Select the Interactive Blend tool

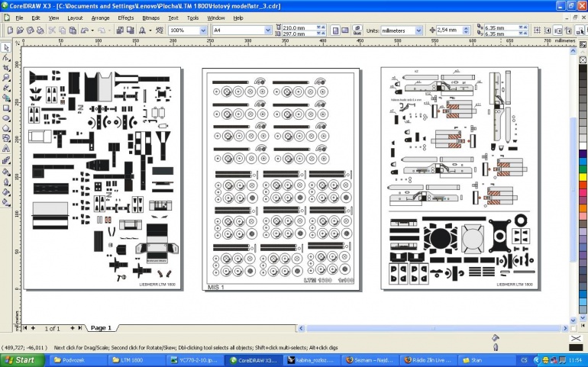[x=6, y=160]
